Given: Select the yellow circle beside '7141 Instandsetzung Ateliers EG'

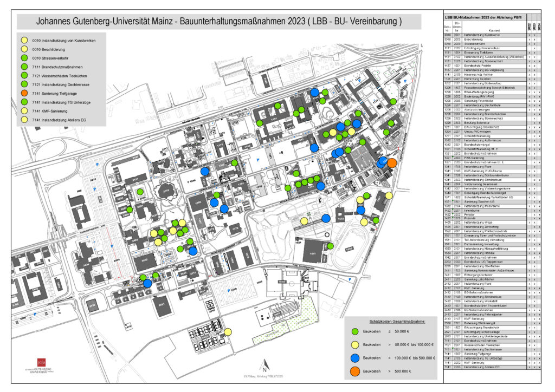Looking at the screenshot, I should tap(24, 120).
